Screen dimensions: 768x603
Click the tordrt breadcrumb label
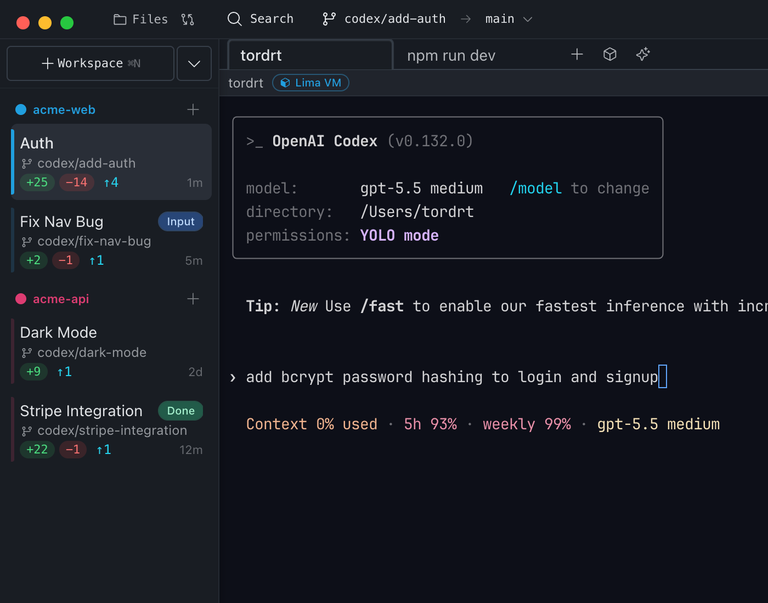coord(246,83)
